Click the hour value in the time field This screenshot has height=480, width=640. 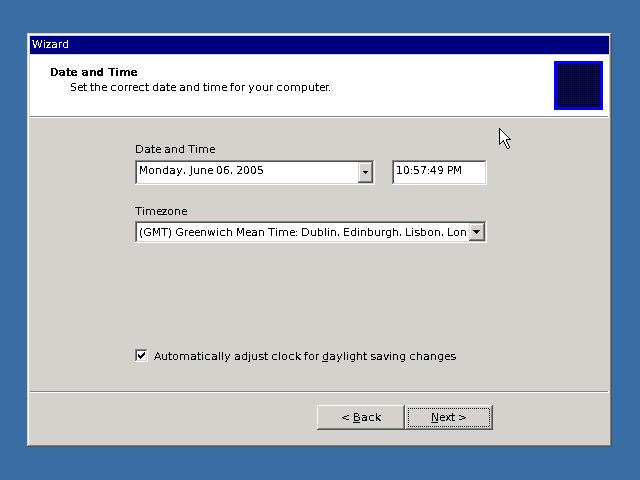[402, 171]
